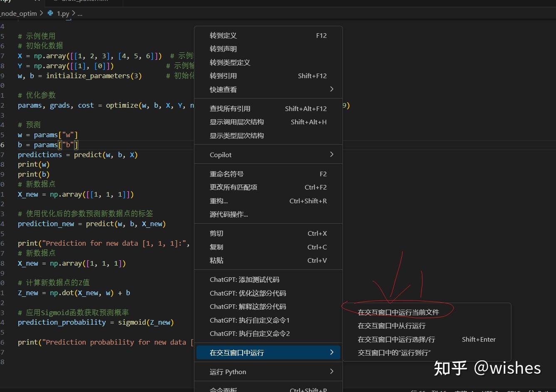Select 在交互窗口中运行选择/行
Viewport: 556px width, 392px height.
click(396, 339)
